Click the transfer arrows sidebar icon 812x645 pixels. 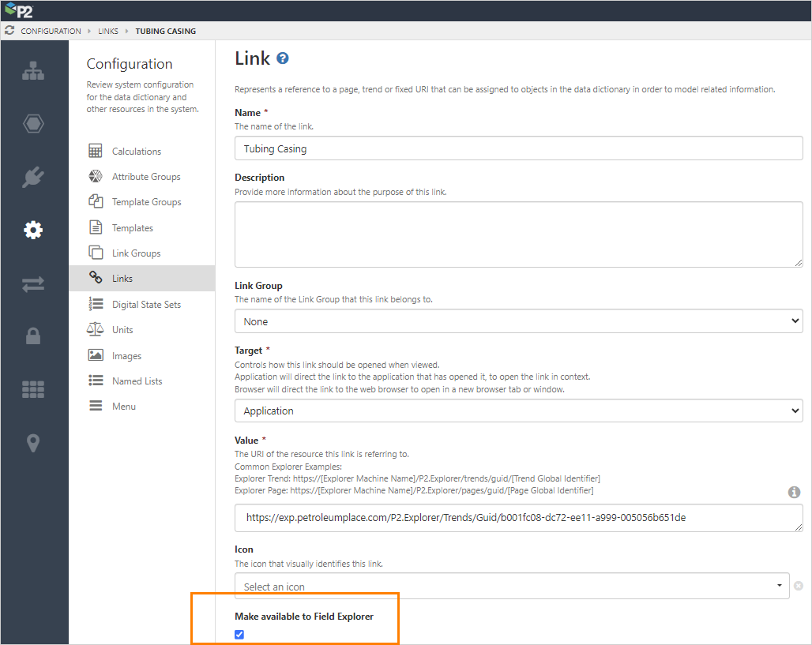pos(33,283)
